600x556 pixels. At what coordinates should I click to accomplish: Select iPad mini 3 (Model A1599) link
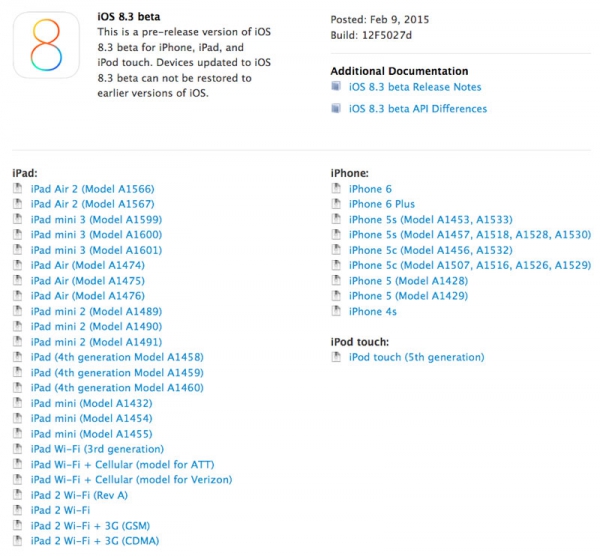pyautogui.click(x=96, y=220)
